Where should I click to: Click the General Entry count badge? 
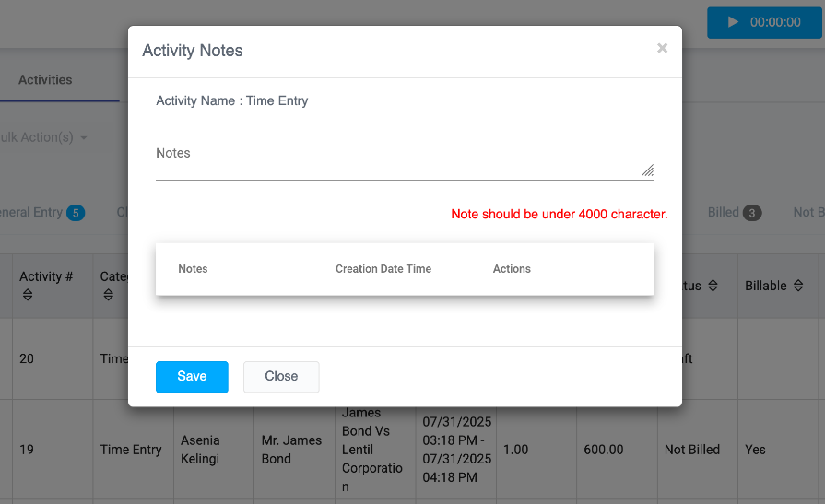coord(76,213)
